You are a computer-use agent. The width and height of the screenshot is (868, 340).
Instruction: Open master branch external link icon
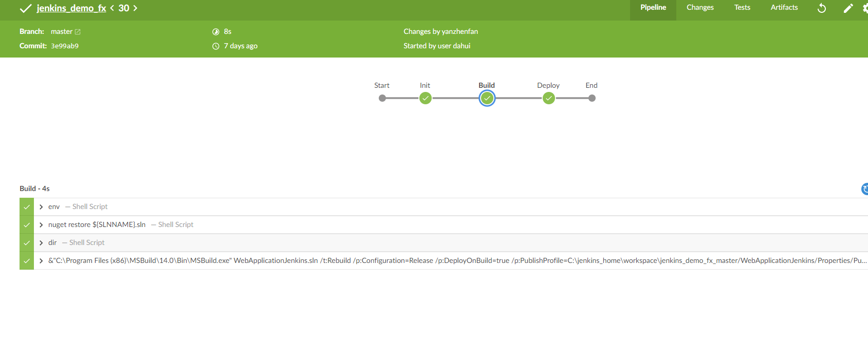click(x=78, y=32)
